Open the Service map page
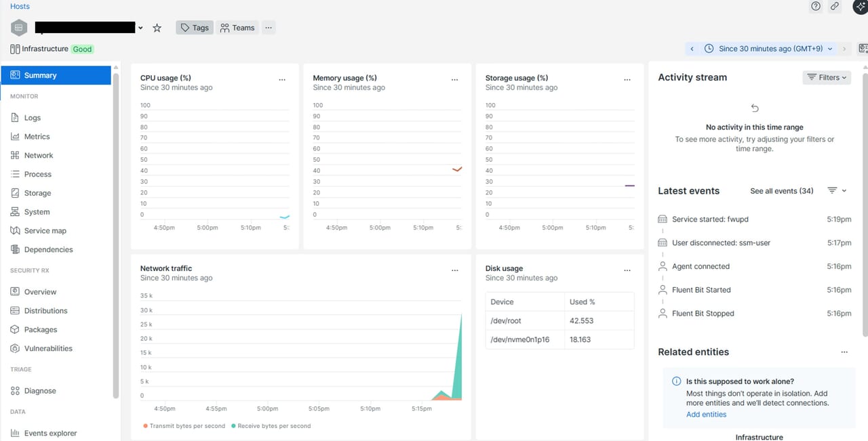Screen dimensions: 868x441 coord(45,231)
